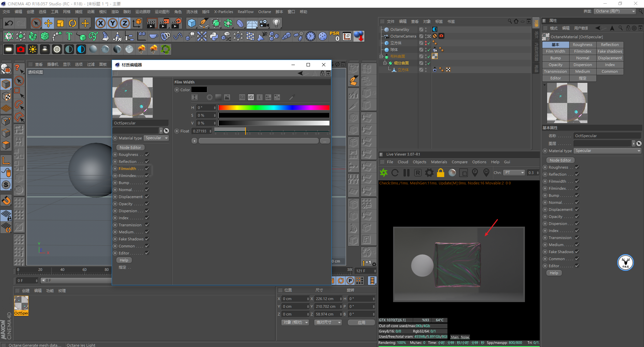Click the Camera object icon in toolbar
Viewport: 644px width, 347px height.
[x=264, y=23]
